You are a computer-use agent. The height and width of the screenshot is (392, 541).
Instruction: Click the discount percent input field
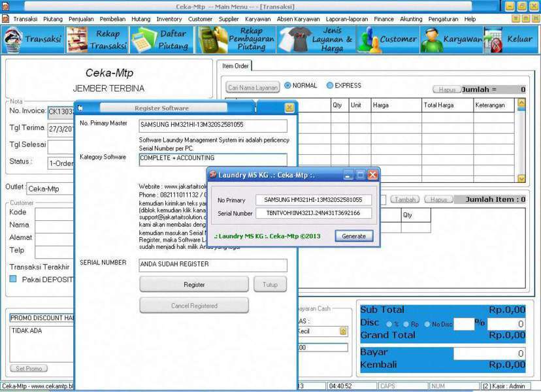click(x=464, y=324)
